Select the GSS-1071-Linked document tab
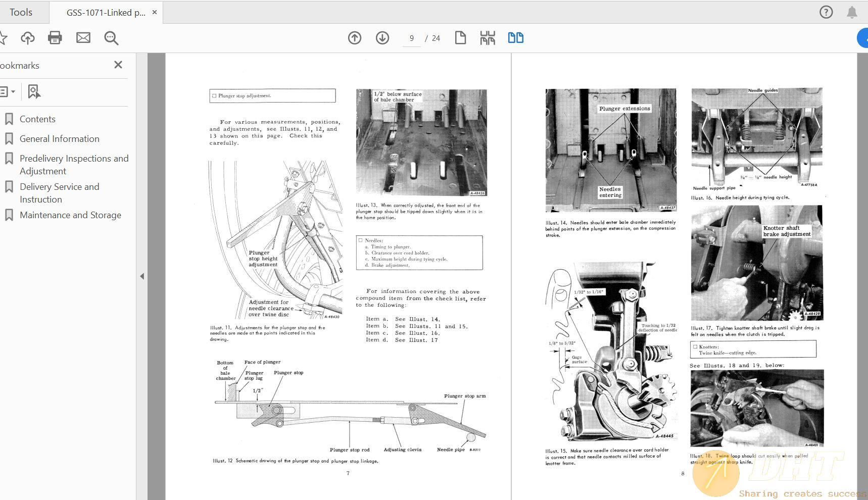This screenshot has width=868, height=500. [x=106, y=13]
